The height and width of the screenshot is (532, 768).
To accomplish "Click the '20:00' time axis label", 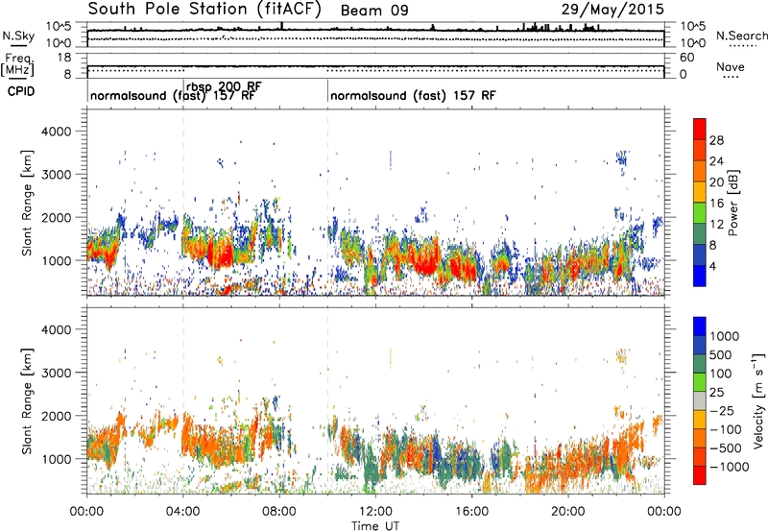I will pos(567,512).
